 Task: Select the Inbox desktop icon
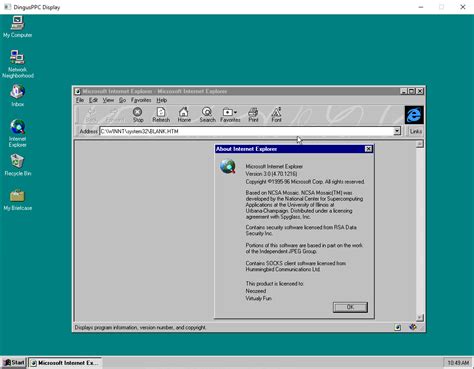click(17, 96)
